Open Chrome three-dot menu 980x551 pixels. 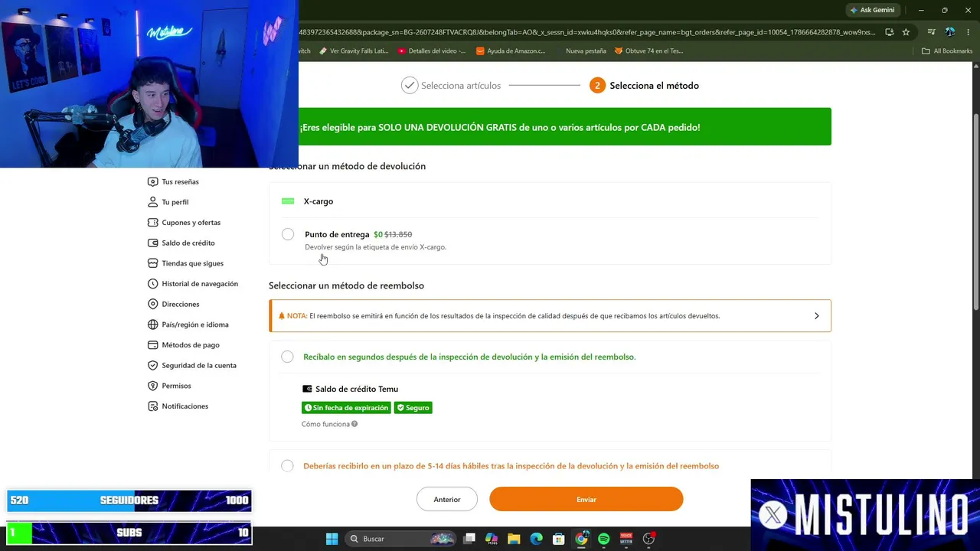coord(969,32)
